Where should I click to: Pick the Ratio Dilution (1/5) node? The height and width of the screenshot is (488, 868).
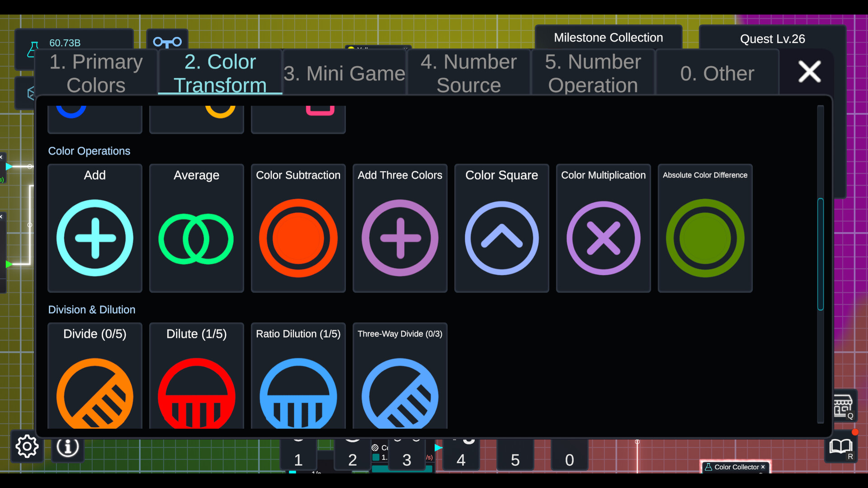[298, 376]
